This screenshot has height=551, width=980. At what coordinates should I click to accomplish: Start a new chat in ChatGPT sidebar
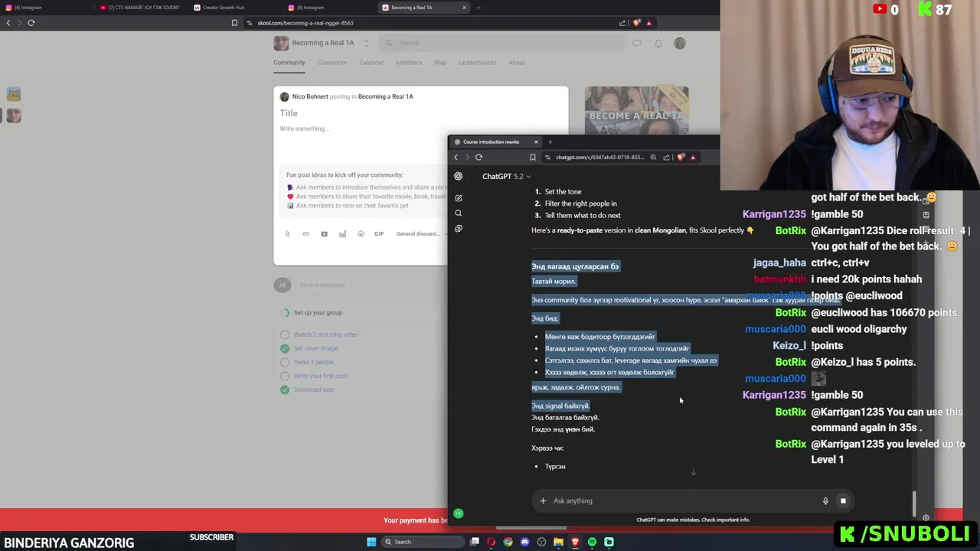459,198
